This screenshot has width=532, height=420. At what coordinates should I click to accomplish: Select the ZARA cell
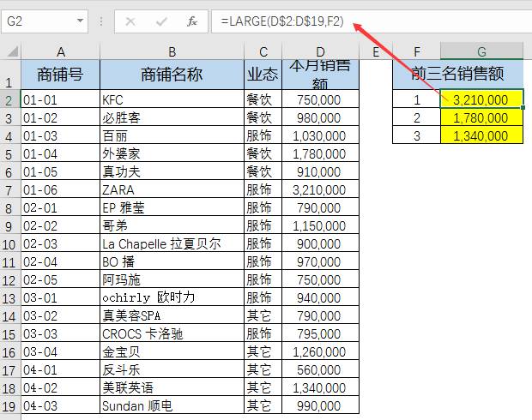pos(172,189)
